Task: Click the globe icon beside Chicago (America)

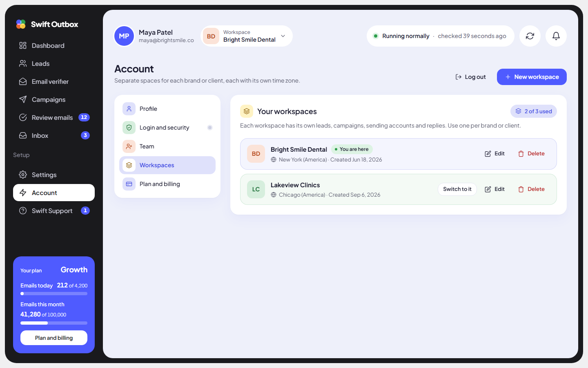Action: (x=274, y=195)
